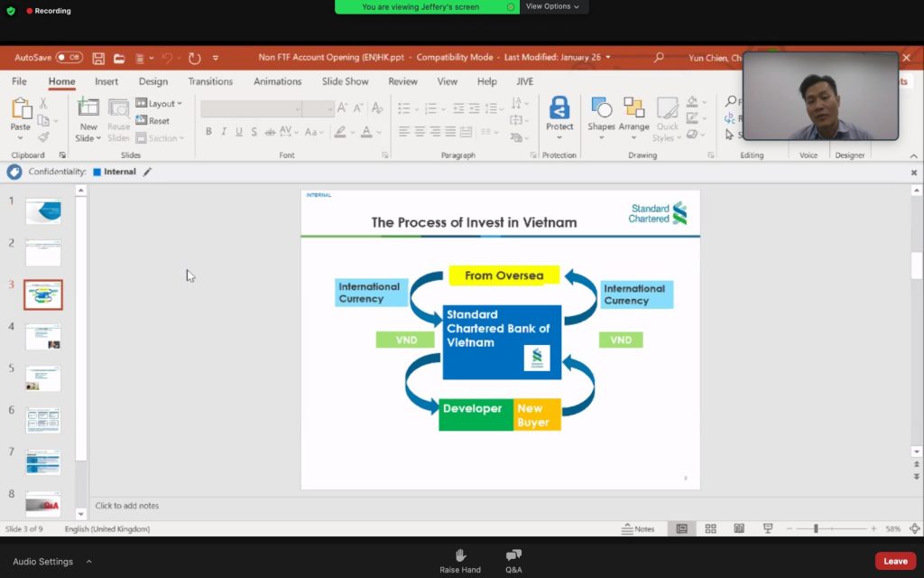
Task: Click the Save icon in title bar
Action: point(98,58)
